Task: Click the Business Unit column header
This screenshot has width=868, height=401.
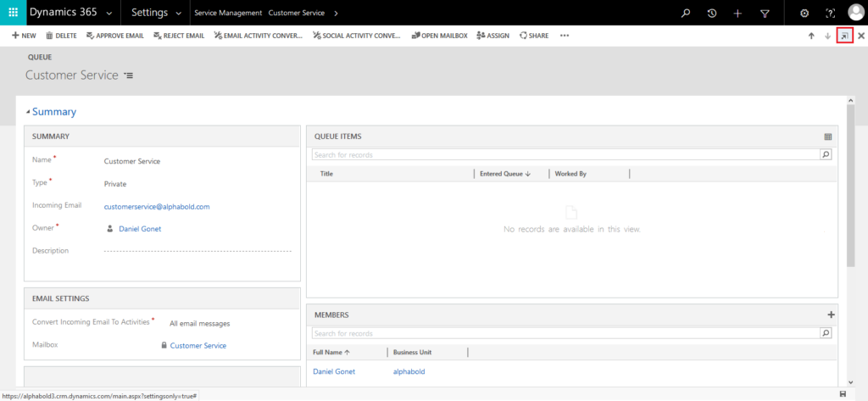Action: (413, 353)
